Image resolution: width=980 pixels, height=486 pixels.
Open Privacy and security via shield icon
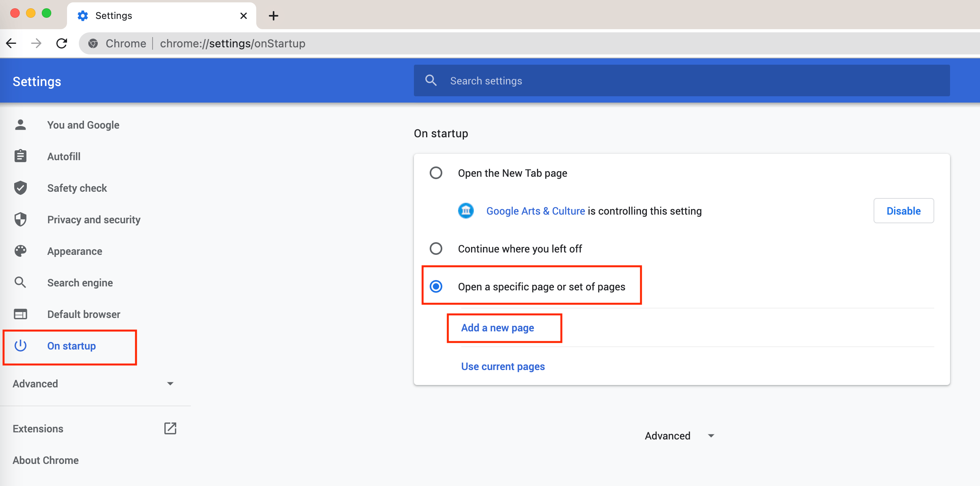coord(20,219)
